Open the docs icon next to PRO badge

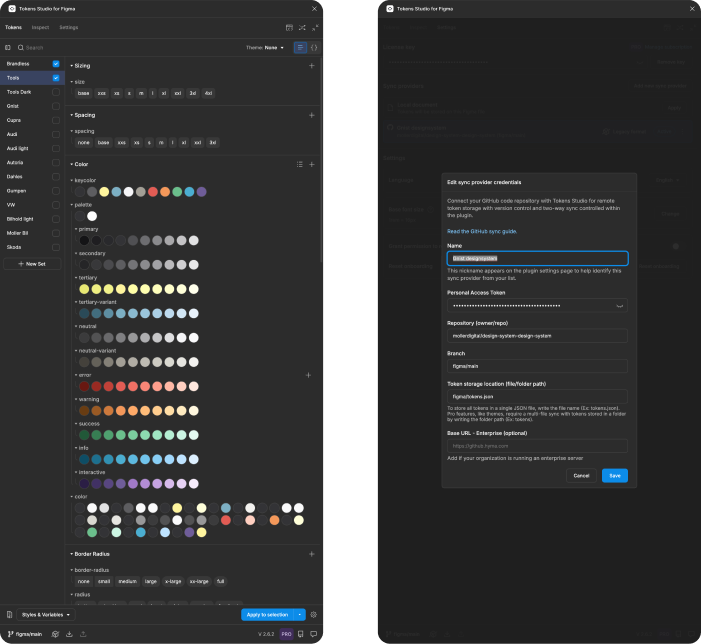pyautogui.click(x=301, y=634)
